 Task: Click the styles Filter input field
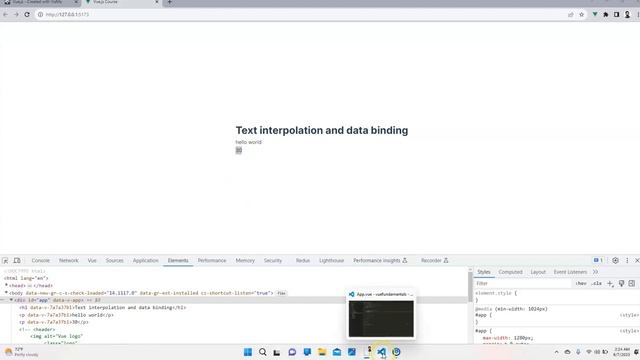click(x=522, y=283)
